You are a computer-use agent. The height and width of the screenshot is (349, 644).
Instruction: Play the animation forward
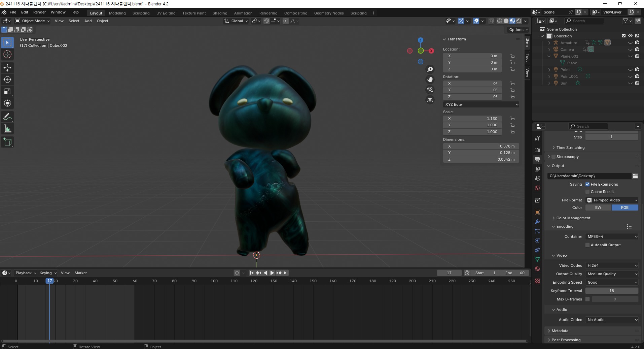(x=272, y=273)
